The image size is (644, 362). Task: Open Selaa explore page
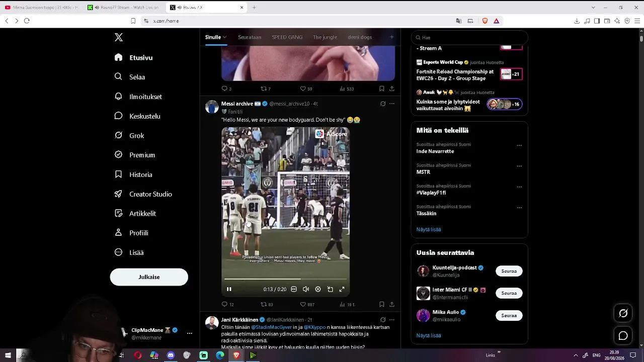[130, 77]
